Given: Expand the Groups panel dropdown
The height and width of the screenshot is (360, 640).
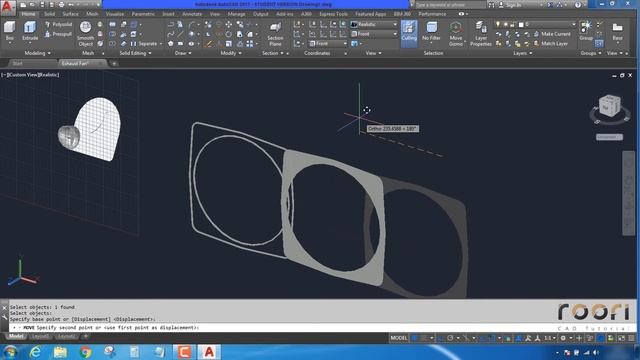Looking at the screenshot, I should 591,53.
